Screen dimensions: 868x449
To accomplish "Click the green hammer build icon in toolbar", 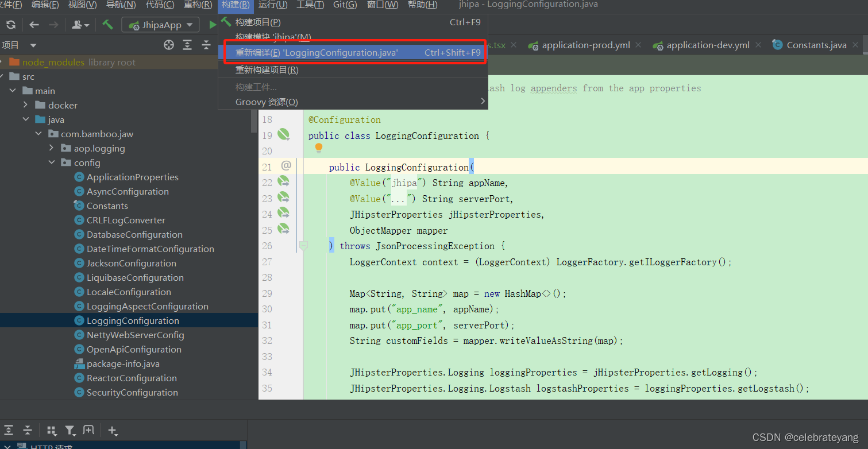I will [107, 25].
